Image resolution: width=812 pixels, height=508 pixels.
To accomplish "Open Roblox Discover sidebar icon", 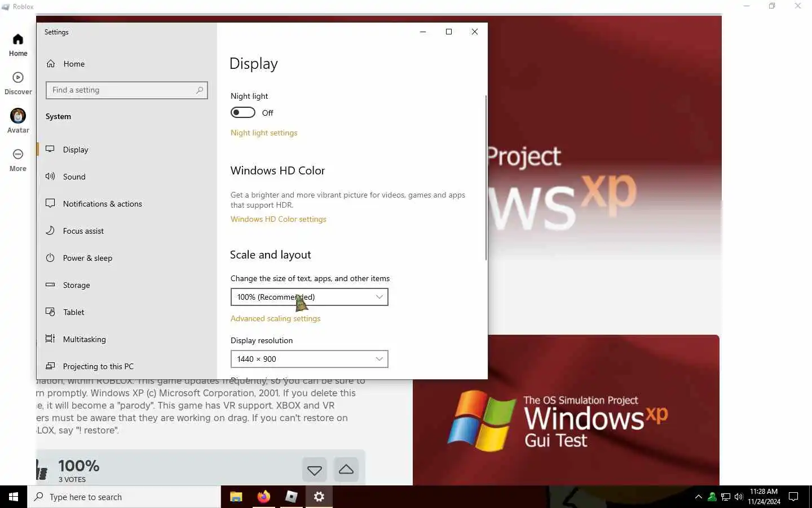I will point(18,78).
